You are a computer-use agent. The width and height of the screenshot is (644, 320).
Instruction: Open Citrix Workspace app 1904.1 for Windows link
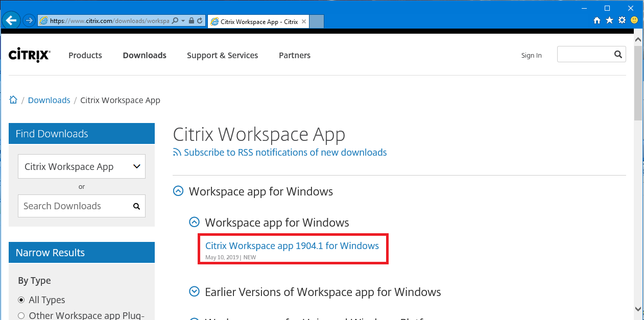292,245
